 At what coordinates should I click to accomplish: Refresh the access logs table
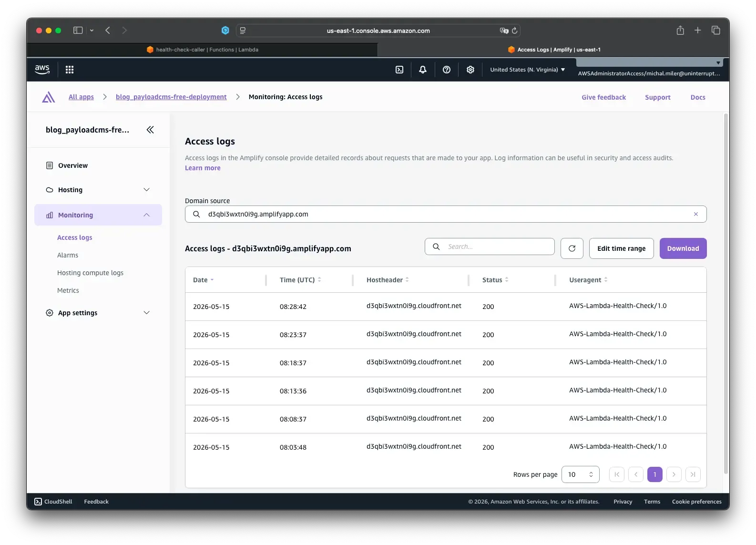click(x=572, y=248)
